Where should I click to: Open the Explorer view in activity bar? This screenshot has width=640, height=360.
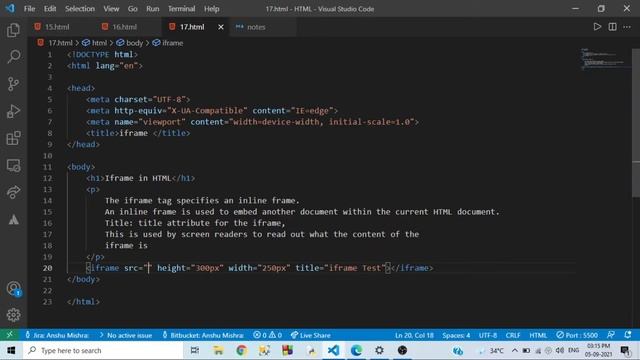pyautogui.click(x=13, y=30)
